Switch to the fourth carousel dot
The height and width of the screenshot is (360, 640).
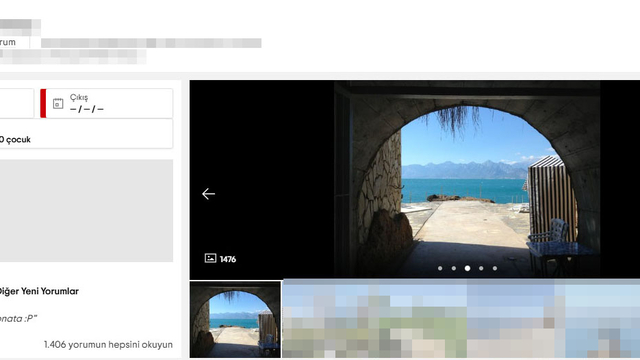tap(481, 268)
